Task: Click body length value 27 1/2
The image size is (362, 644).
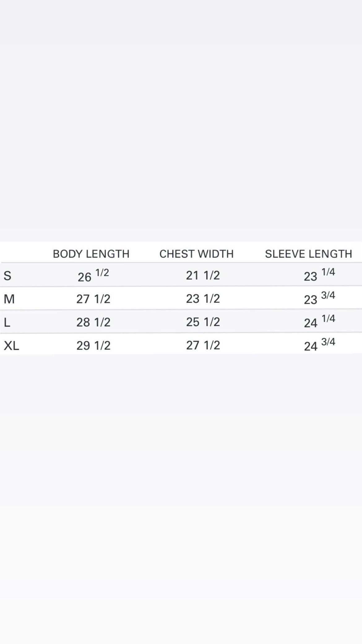Action: click(93, 299)
